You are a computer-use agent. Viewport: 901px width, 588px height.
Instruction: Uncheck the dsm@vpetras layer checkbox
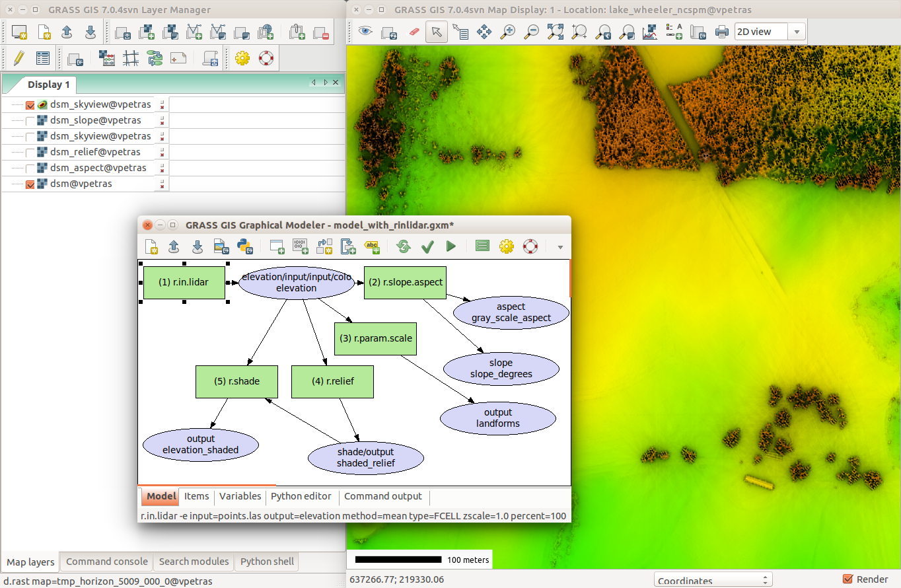coord(30,184)
